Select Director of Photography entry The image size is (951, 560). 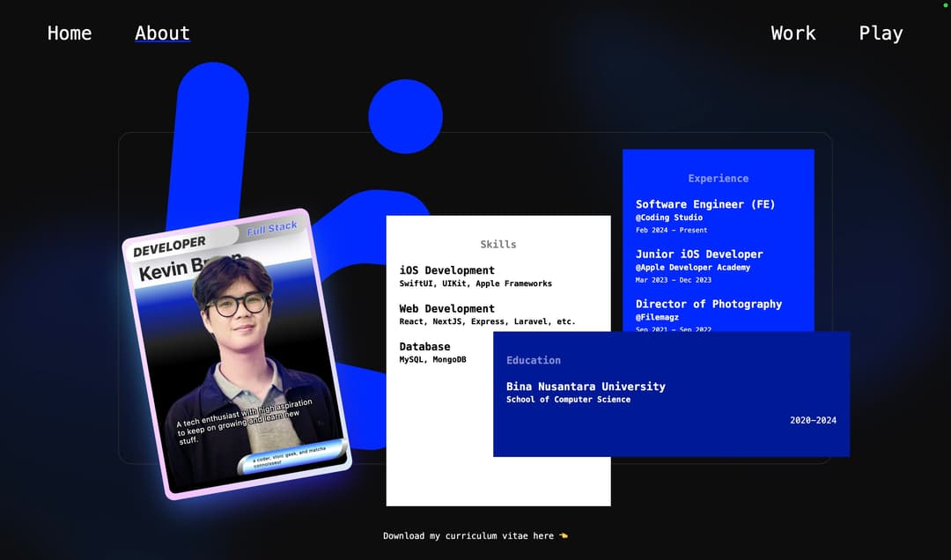tap(708, 304)
